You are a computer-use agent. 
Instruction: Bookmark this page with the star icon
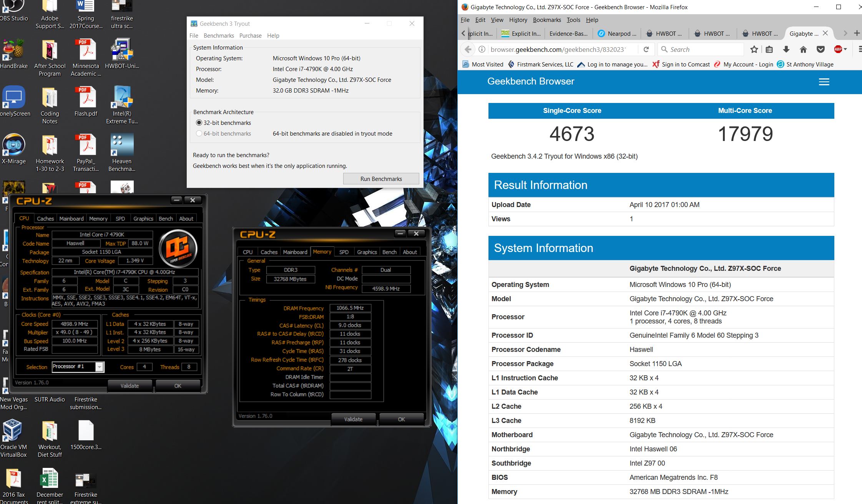(x=754, y=49)
